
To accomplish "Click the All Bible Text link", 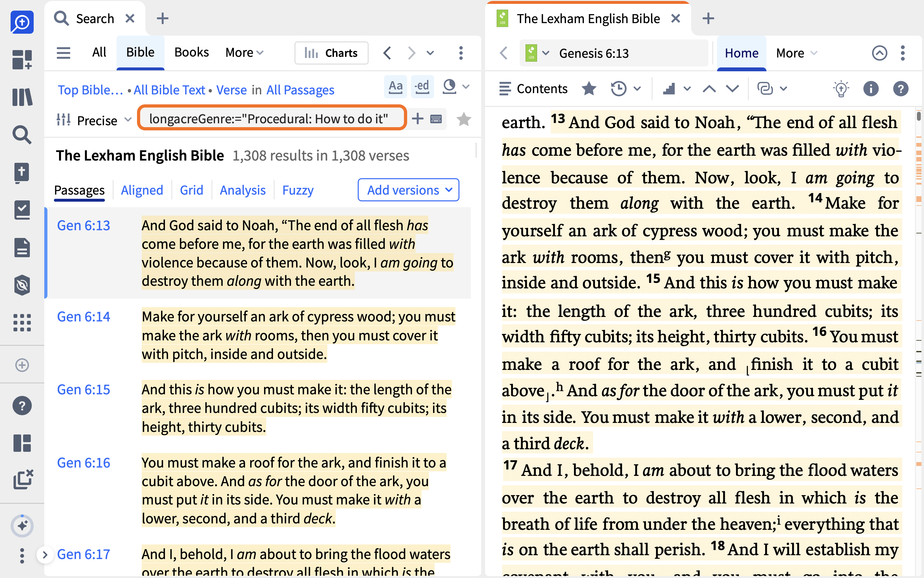I will [x=169, y=90].
